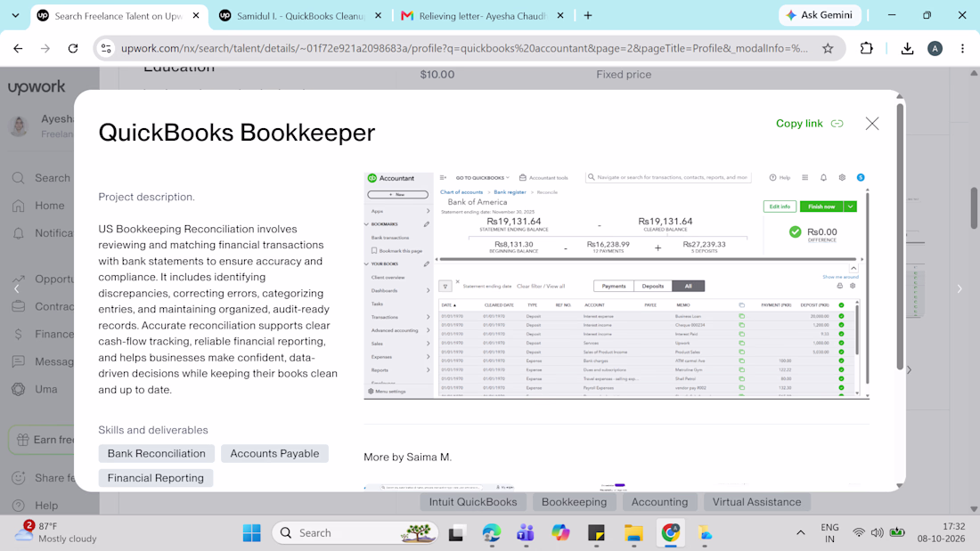View site information icon in address bar
Image resolution: width=980 pixels, height=551 pixels.
pyautogui.click(x=106, y=48)
